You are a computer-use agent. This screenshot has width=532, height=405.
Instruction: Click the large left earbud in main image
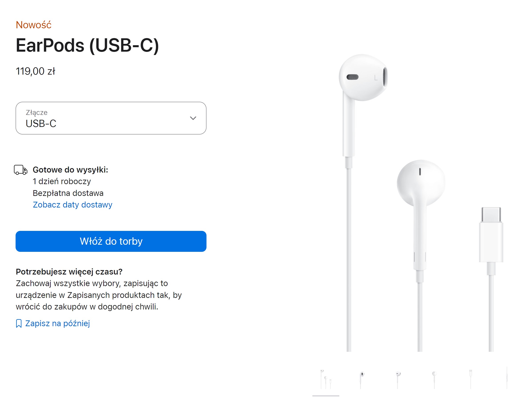(x=363, y=78)
